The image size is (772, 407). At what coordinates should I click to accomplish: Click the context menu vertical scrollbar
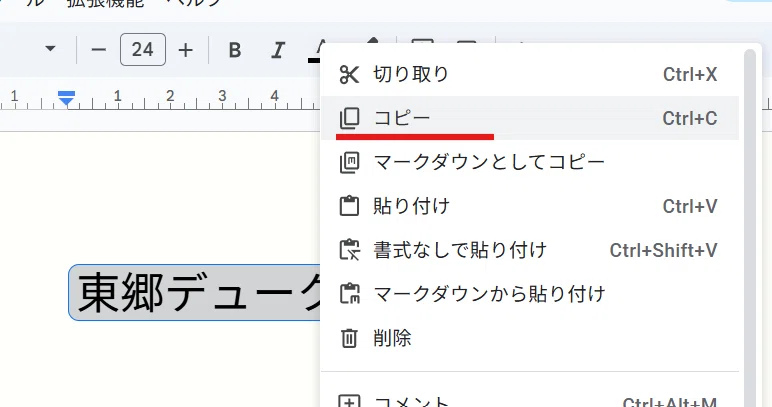pyautogui.click(x=749, y=228)
